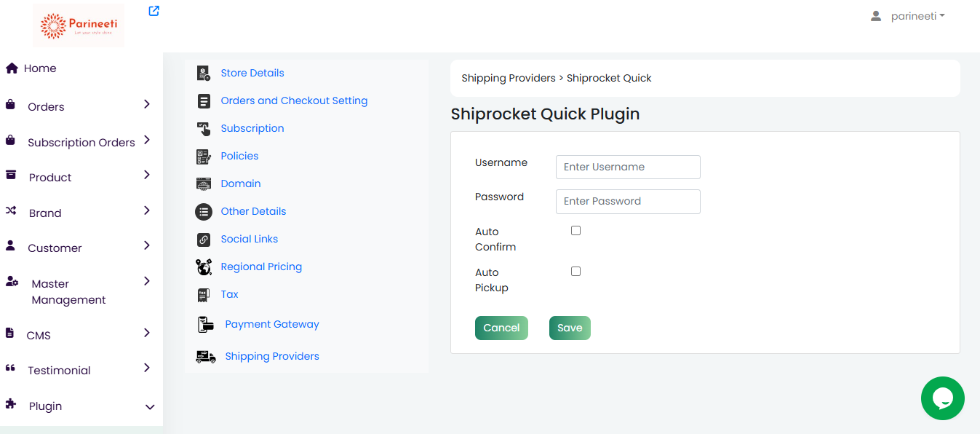Click the Home house icon

(x=12, y=68)
